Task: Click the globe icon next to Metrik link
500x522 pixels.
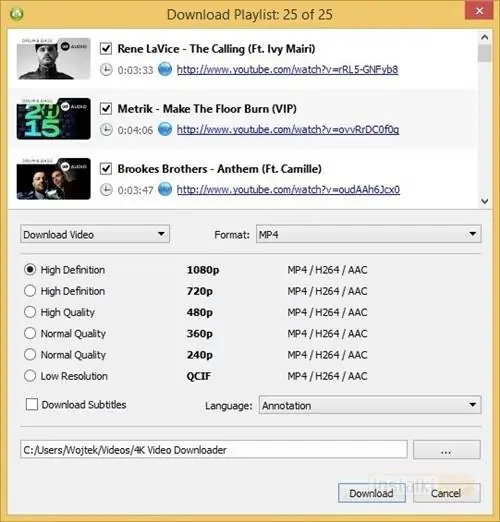Action: [165, 129]
